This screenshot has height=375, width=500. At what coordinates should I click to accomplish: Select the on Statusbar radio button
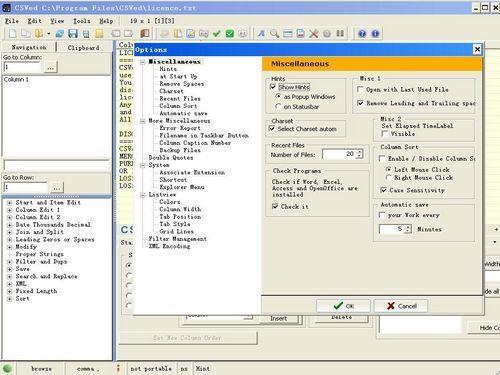pyautogui.click(x=278, y=107)
